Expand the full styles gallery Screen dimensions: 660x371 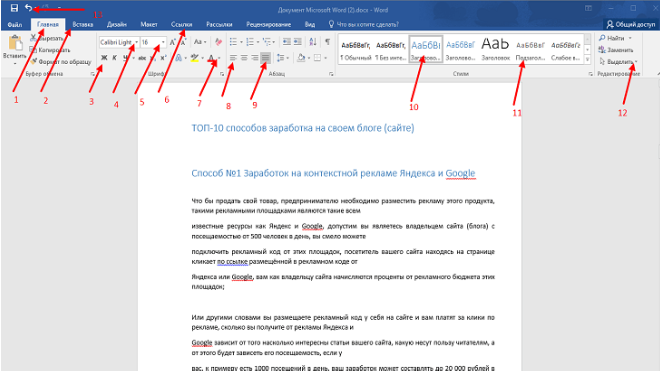coord(588,60)
